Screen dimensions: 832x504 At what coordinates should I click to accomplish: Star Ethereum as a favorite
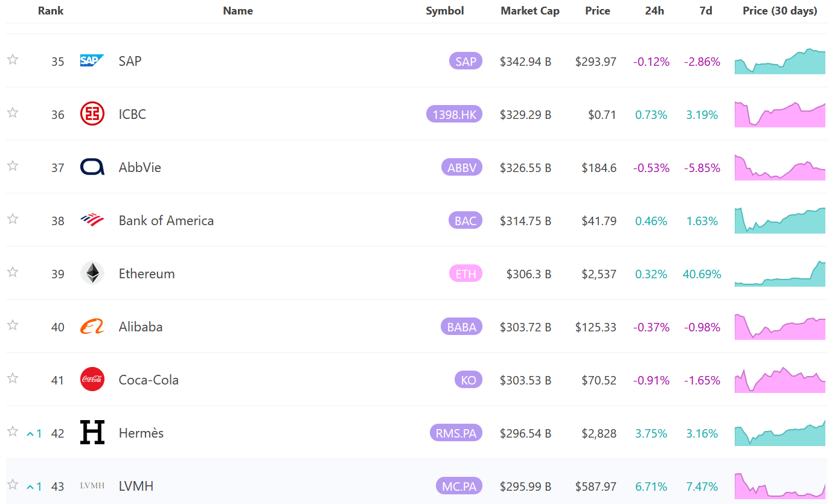pyautogui.click(x=13, y=272)
